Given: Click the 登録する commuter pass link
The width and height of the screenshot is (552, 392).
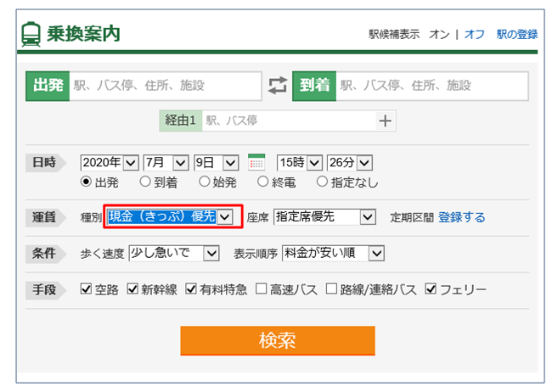Looking at the screenshot, I should tap(461, 217).
